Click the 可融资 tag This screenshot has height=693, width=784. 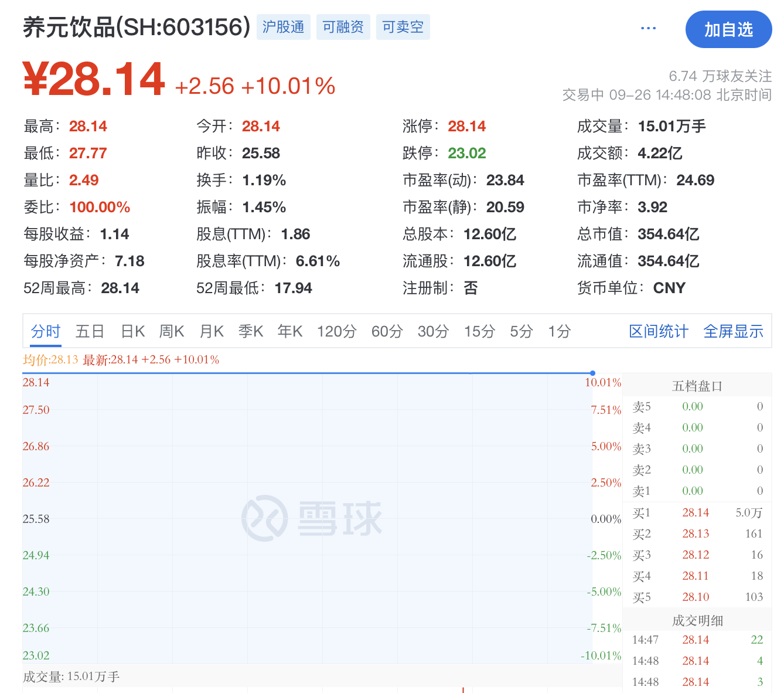pyautogui.click(x=343, y=27)
